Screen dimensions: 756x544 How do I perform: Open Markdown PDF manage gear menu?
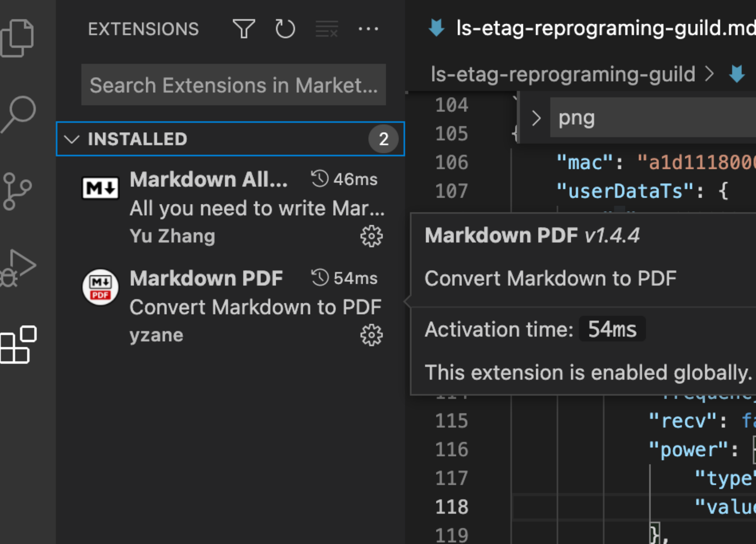371,335
